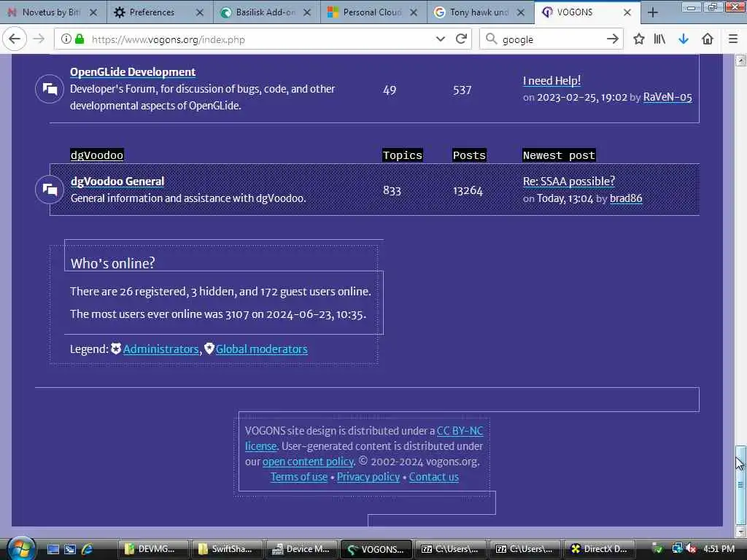Screen dimensions: 747x560
Task: Switch to the Basilisk Add-ons tab
Action: point(265,12)
